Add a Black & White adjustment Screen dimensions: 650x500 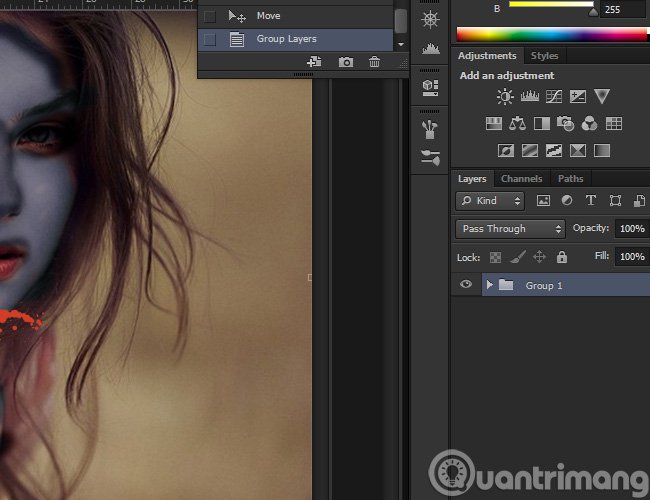[542, 124]
